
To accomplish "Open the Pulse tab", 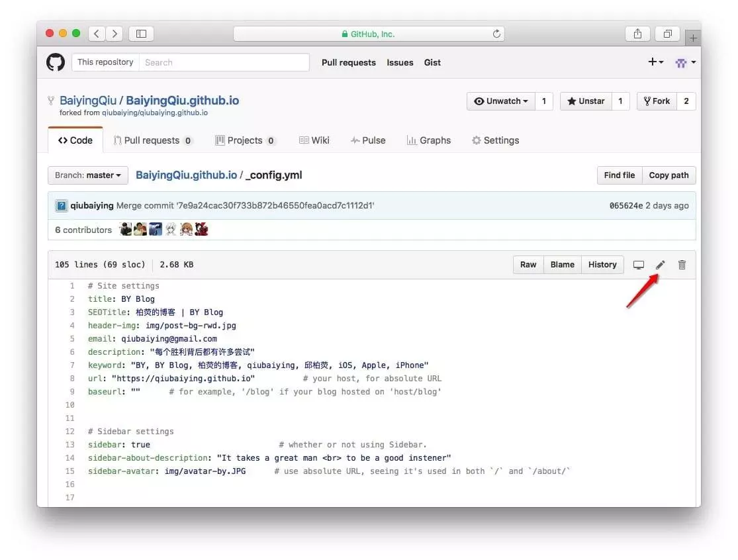I will tap(368, 140).
